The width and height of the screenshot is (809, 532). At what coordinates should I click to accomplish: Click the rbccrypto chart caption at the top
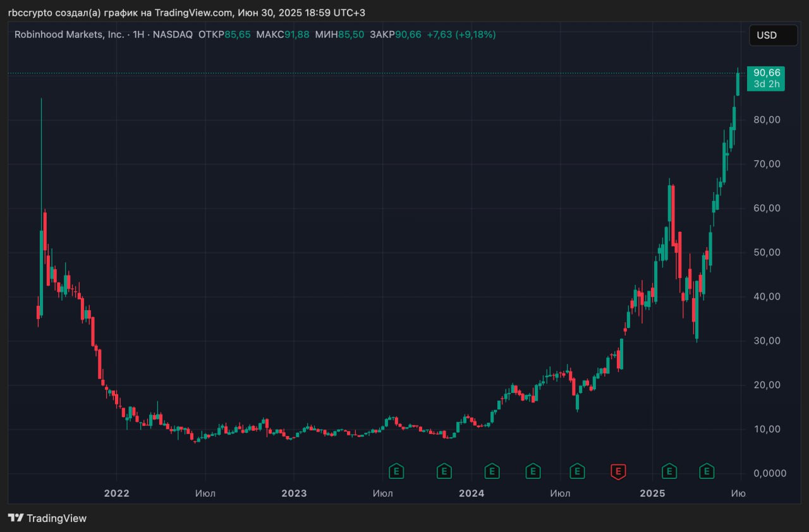(x=186, y=13)
